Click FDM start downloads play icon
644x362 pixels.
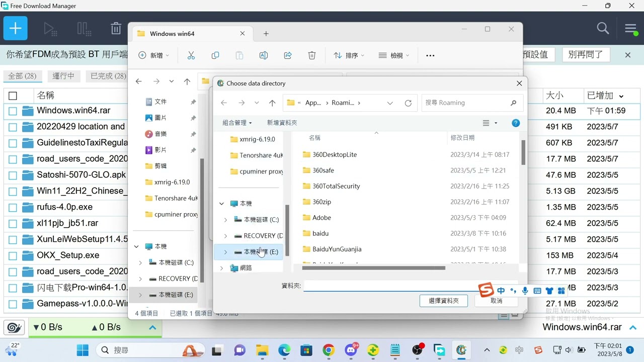pyautogui.click(x=50, y=28)
